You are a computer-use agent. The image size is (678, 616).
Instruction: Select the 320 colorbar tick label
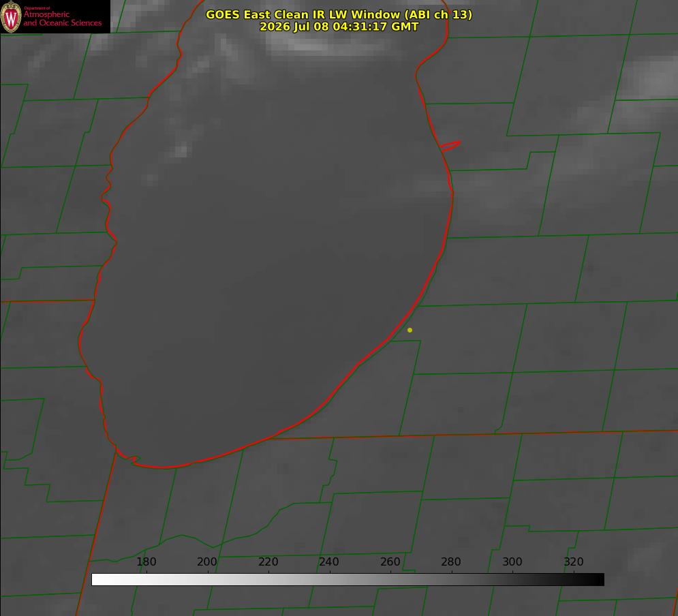(574, 561)
